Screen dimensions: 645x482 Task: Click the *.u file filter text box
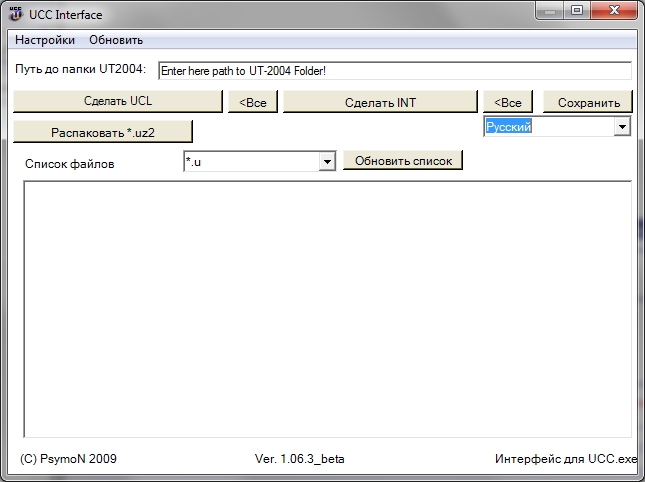click(250, 162)
